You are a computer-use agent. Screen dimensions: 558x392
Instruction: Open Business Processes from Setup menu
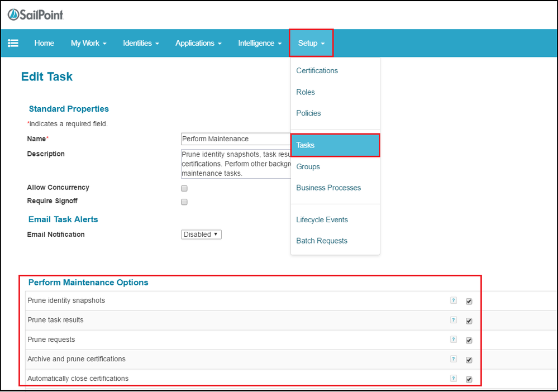coord(328,188)
